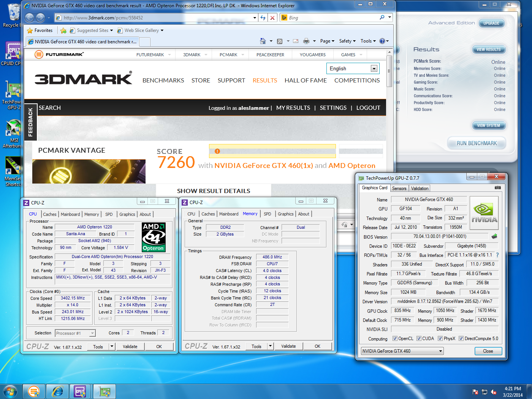Screen dimensions: 532x399
Task: Toggle the PhysX checkbox in GPU-Z
Action: [x=440, y=339]
